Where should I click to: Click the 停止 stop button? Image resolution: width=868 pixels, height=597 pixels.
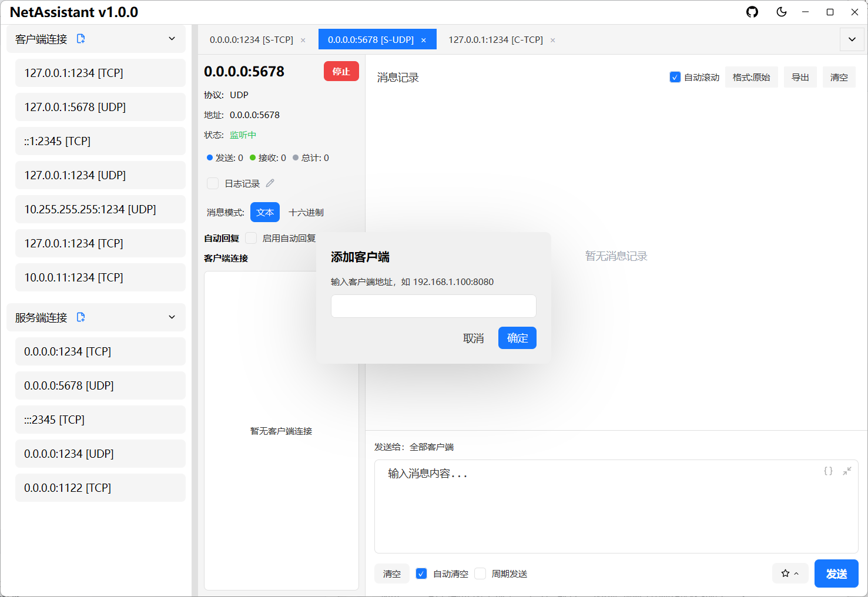341,71
